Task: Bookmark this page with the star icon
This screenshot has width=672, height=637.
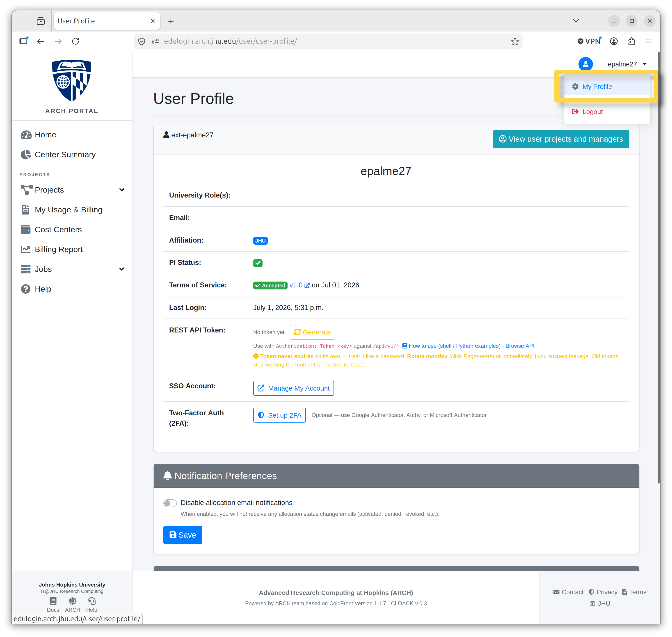Action: (x=515, y=41)
